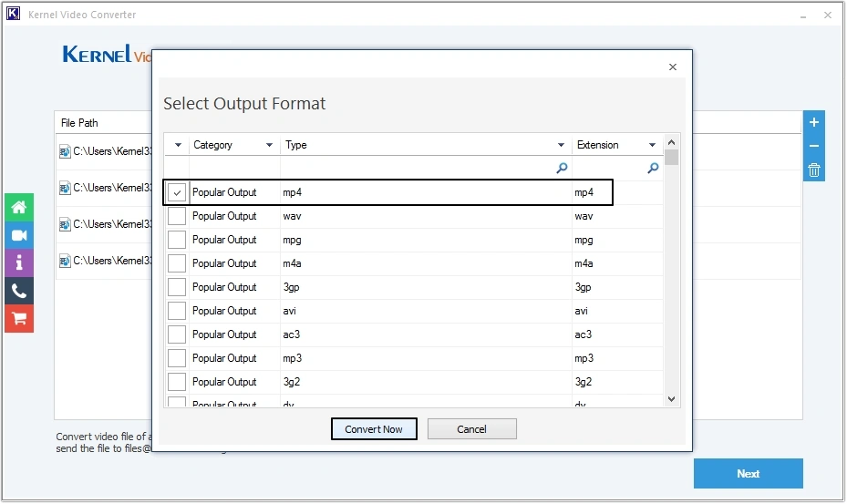Tick the mp3 format checkbox
The image size is (847, 504).
click(x=177, y=358)
